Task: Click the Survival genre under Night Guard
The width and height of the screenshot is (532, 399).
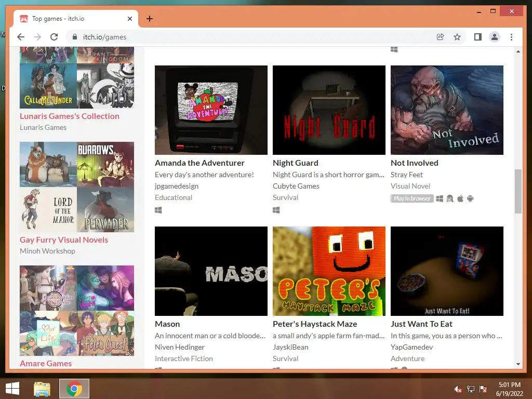Action: point(285,197)
